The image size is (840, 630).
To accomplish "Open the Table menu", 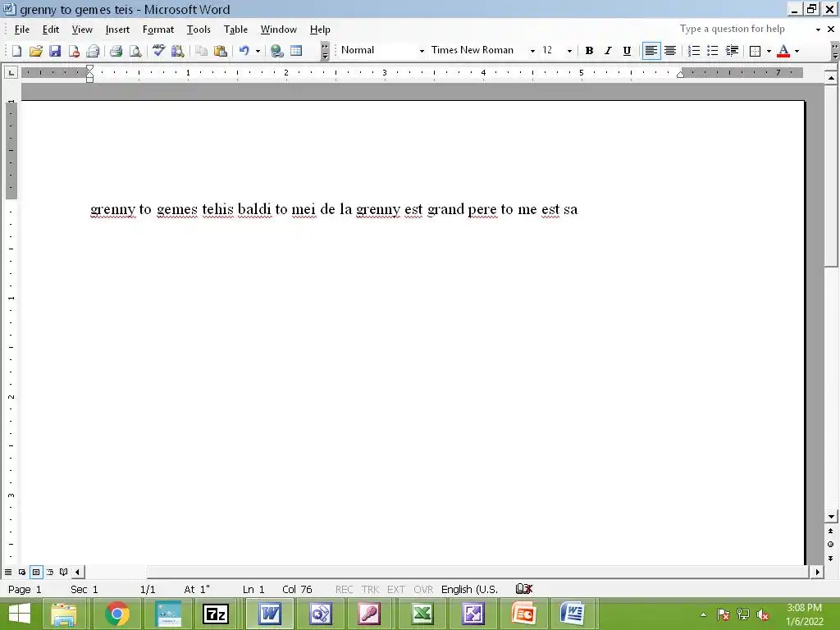I will tap(235, 30).
